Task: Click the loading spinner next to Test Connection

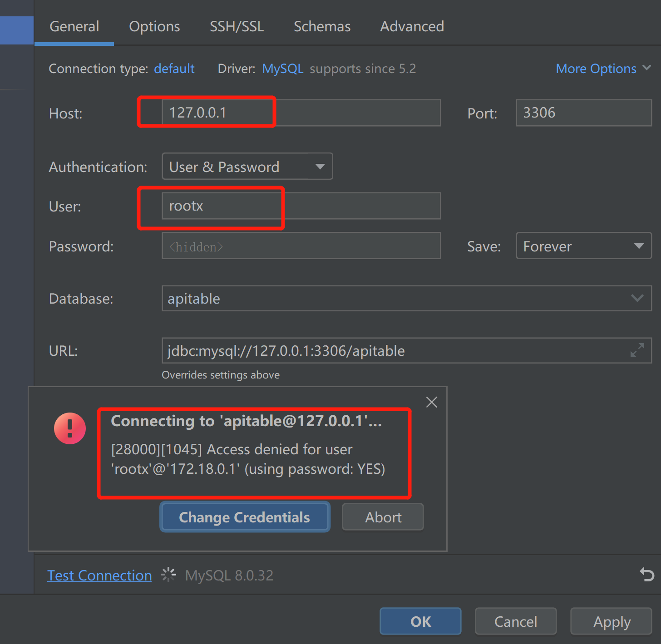Action: (x=168, y=575)
